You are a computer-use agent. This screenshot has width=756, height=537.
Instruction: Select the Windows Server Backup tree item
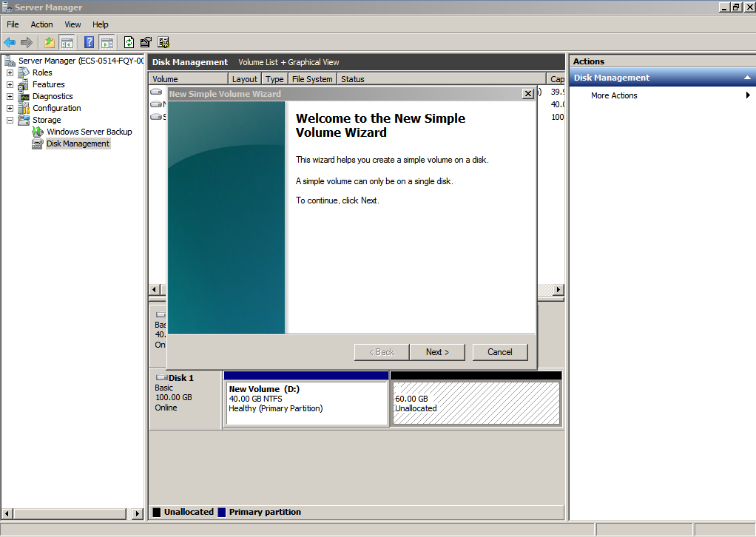pos(90,132)
